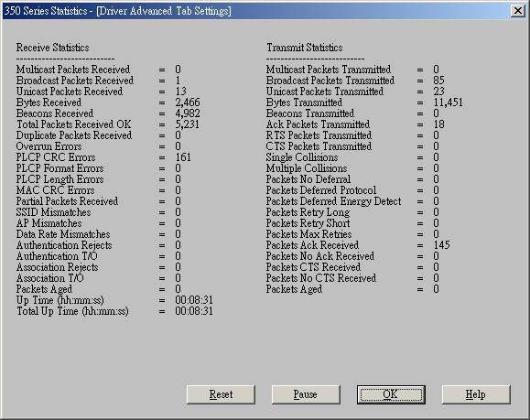Click the Total Up Time value 00:08:31
Viewport: 530px width, 420px height.
tap(194, 311)
